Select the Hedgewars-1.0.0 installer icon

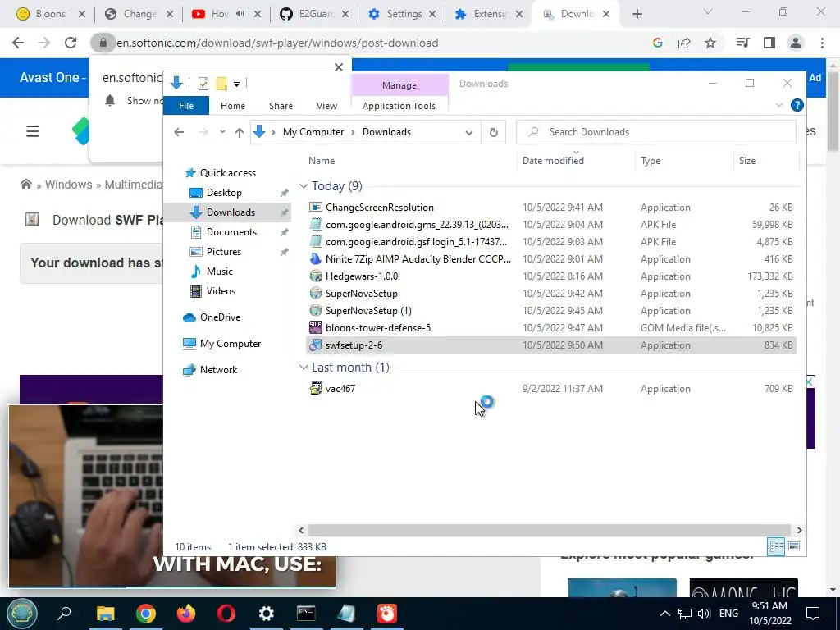[316, 276]
